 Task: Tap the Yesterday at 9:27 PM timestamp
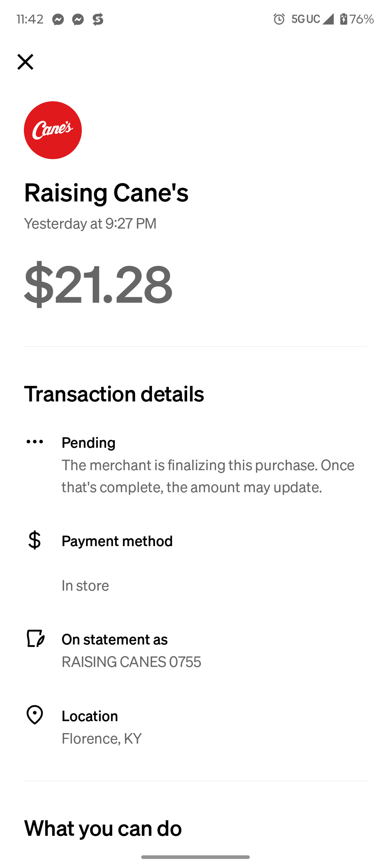point(90,224)
